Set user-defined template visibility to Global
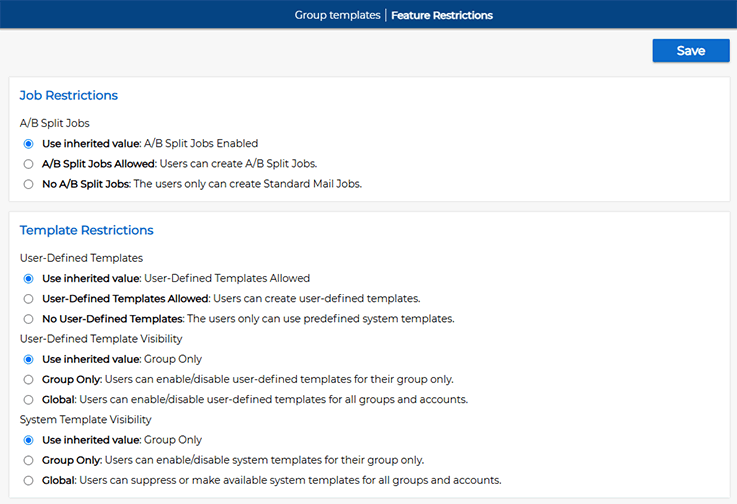 tap(29, 400)
